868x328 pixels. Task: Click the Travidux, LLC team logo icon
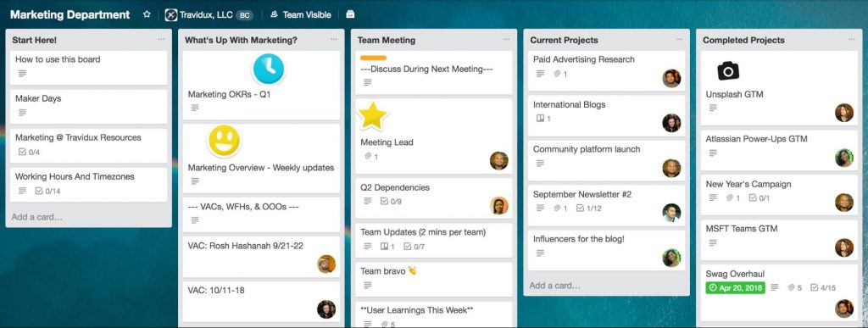[x=171, y=15]
